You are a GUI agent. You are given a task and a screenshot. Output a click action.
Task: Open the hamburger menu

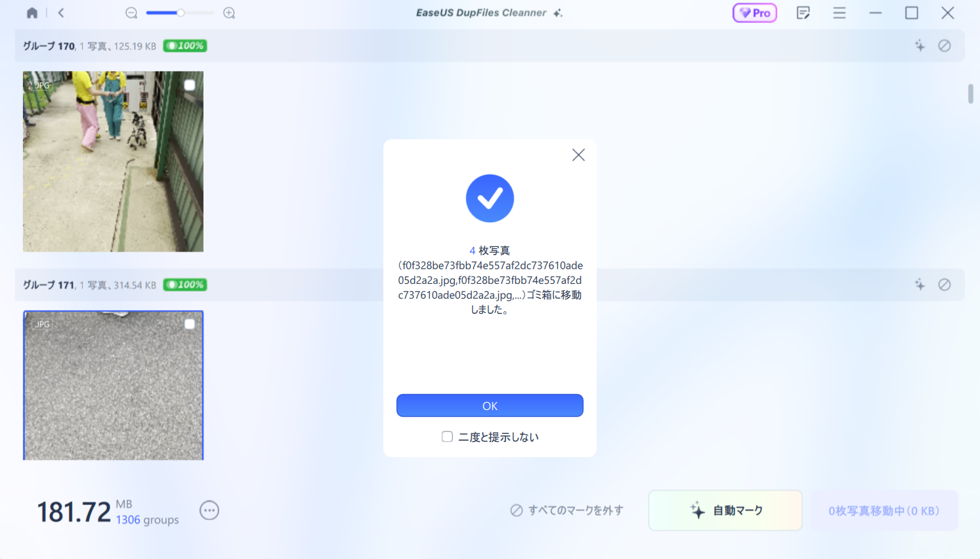pyautogui.click(x=839, y=12)
